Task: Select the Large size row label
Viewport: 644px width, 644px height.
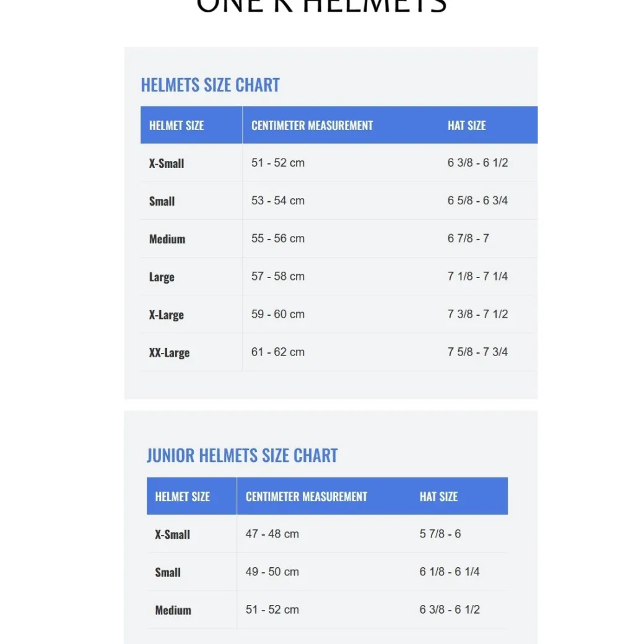Action: click(x=162, y=277)
